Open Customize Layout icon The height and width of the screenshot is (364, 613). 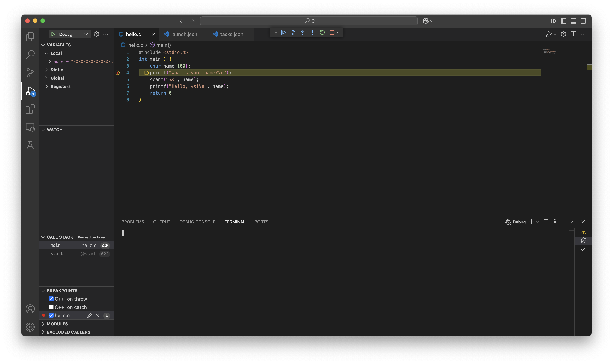click(x=554, y=21)
